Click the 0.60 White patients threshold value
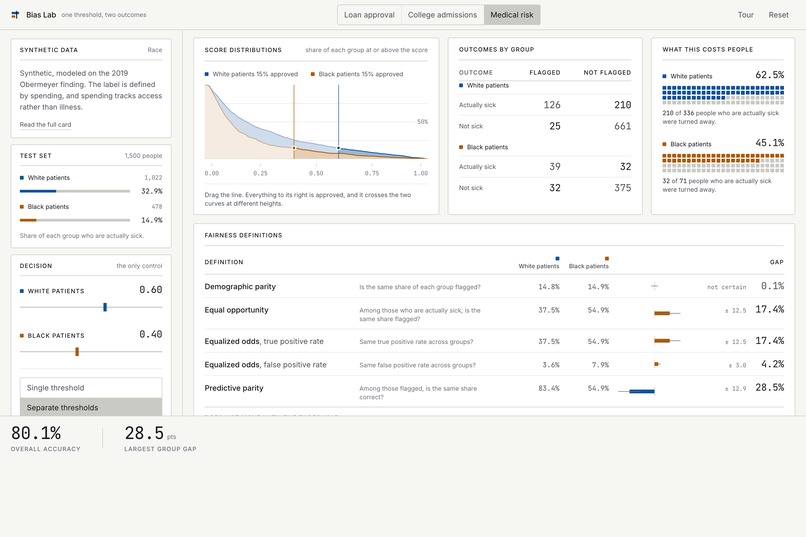Screen dimensions: 806x537 coord(151,290)
